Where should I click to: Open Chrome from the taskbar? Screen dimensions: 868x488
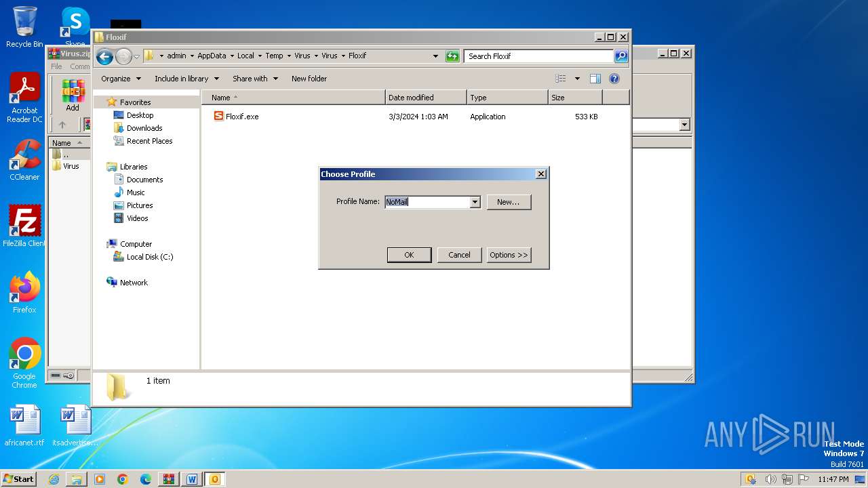pyautogui.click(x=123, y=479)
